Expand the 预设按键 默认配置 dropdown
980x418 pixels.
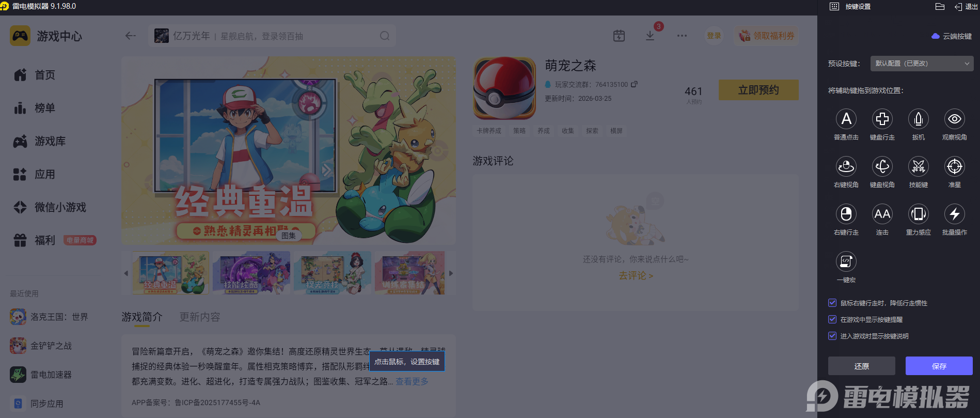coord(922,64)
